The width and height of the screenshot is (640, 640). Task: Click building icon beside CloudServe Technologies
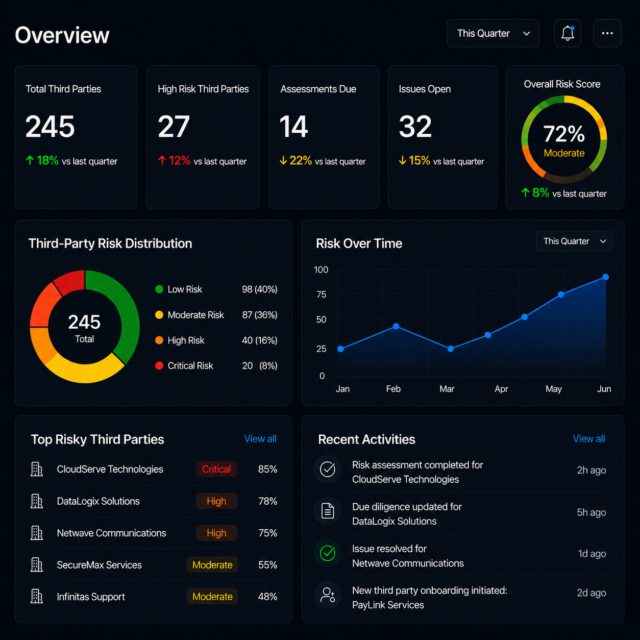(x=37, y=469)
